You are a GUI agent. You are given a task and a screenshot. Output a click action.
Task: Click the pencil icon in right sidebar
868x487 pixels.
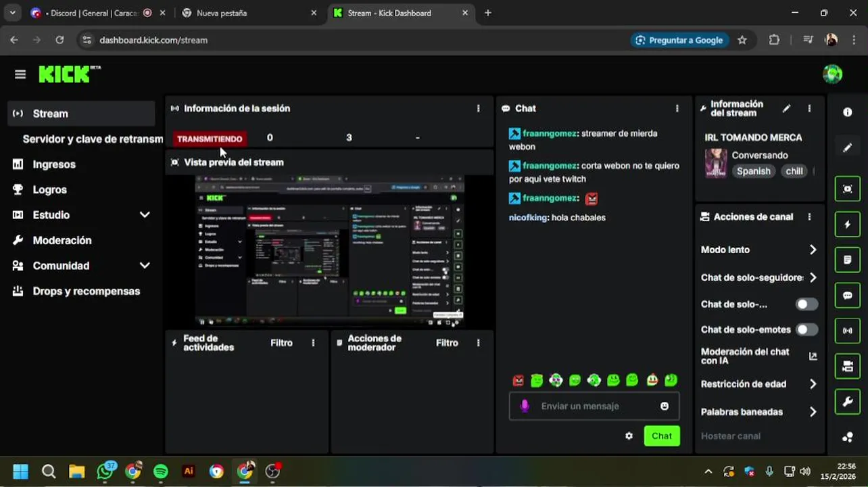(x=848, y=148)
